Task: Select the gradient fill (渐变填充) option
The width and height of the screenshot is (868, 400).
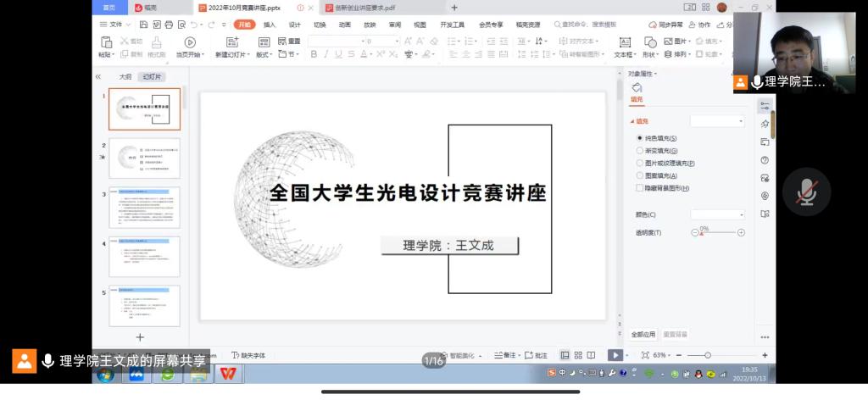Action: [640, 151]
